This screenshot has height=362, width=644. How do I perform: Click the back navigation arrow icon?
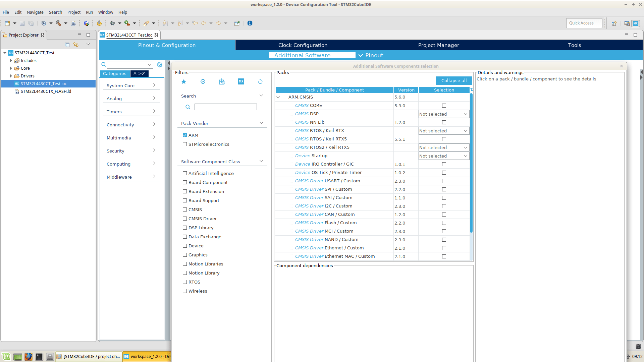point(204,23)
